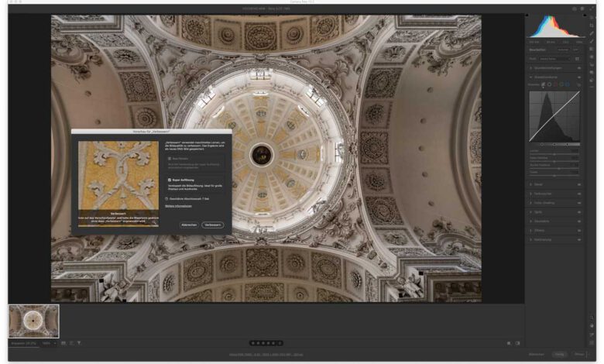
Task: Select the color sampler eyedropper tool
Action: click(592, 335)
